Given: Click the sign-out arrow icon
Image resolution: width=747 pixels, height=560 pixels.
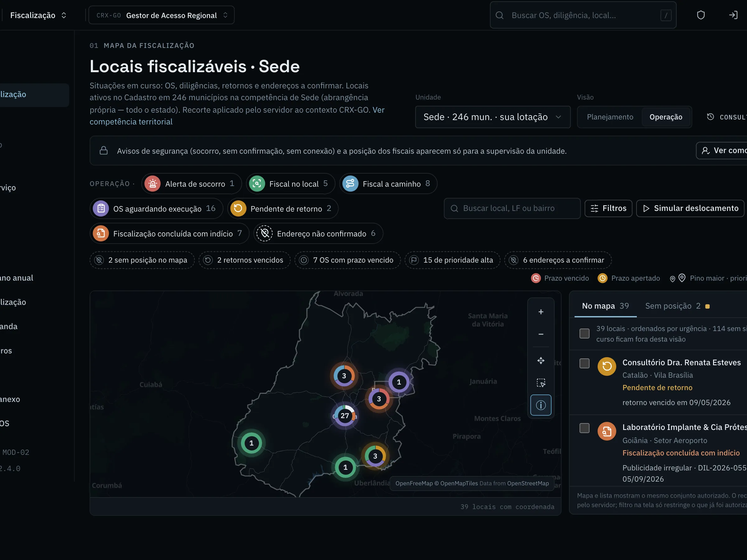Looking at the screenshot, I should (x=733, y=15).
